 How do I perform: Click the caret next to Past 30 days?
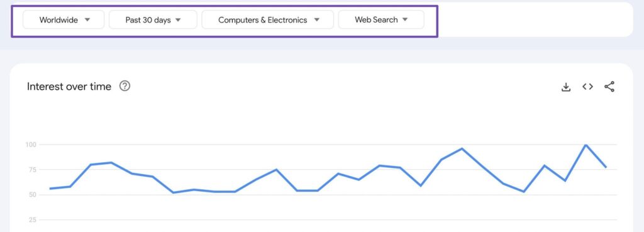[178, 19]
